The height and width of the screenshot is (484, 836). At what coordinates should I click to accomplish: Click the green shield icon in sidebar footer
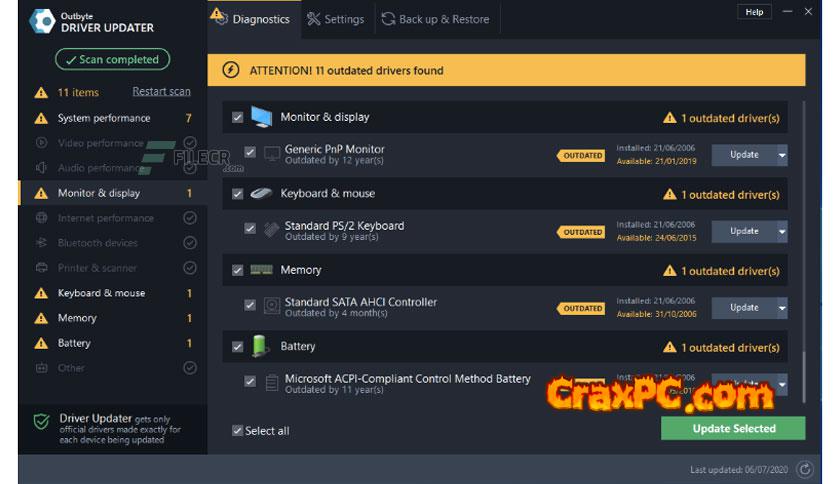point(42,421)
